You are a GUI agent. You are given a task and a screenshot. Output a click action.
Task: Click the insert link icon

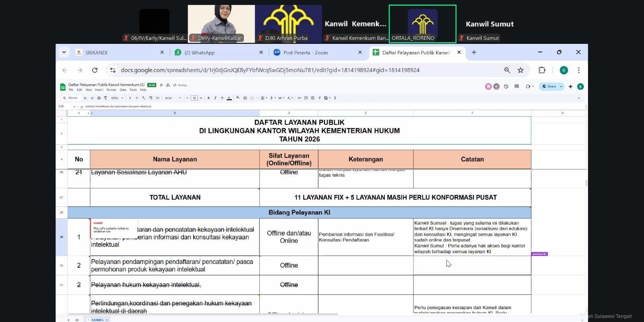click(299, 98)
